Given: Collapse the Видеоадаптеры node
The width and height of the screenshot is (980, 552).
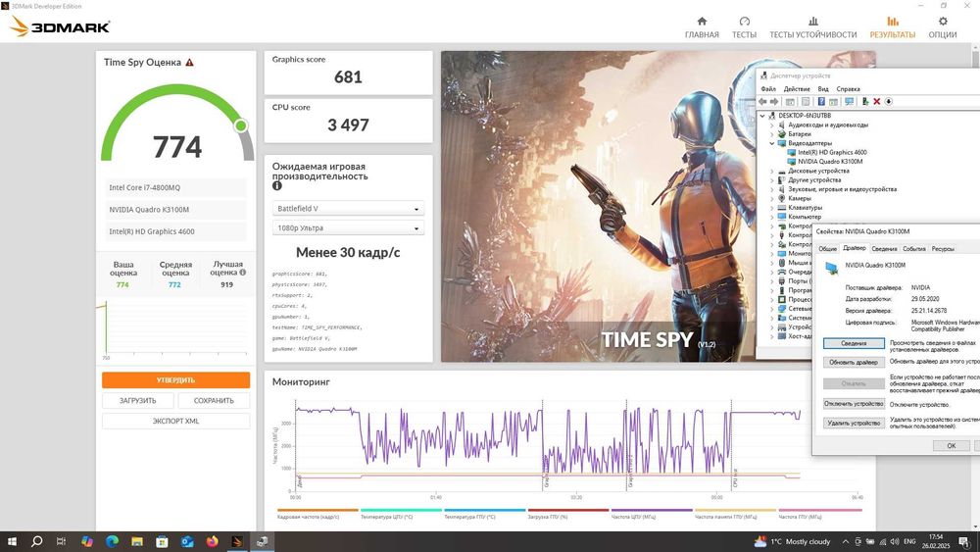Looking at the screenshot, I should pyautogui.click(x=772, y=143).
